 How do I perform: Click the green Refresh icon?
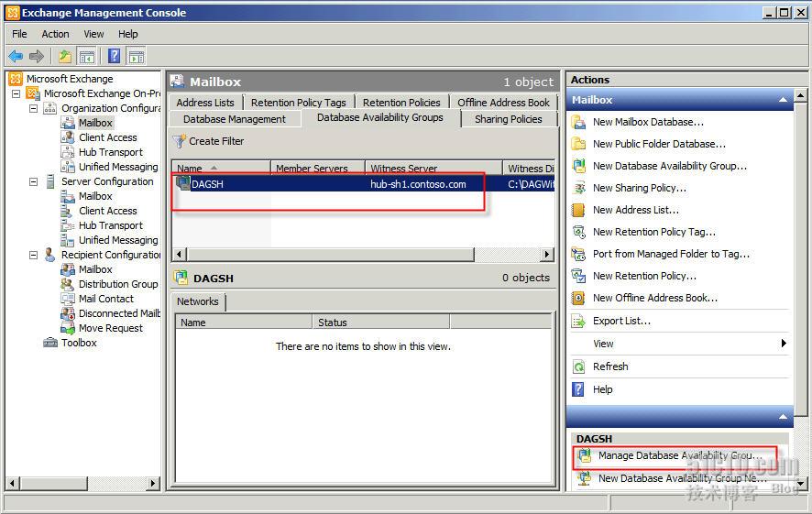click(x=578, y=367)
